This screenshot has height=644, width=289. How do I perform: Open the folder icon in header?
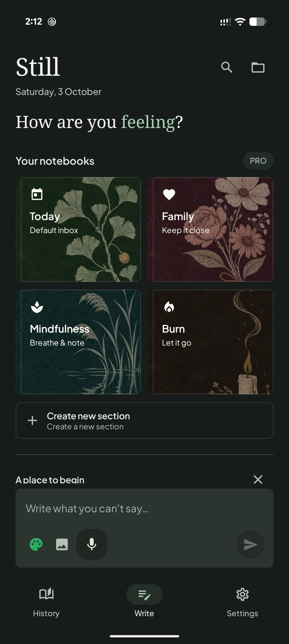tap(258, 67)
